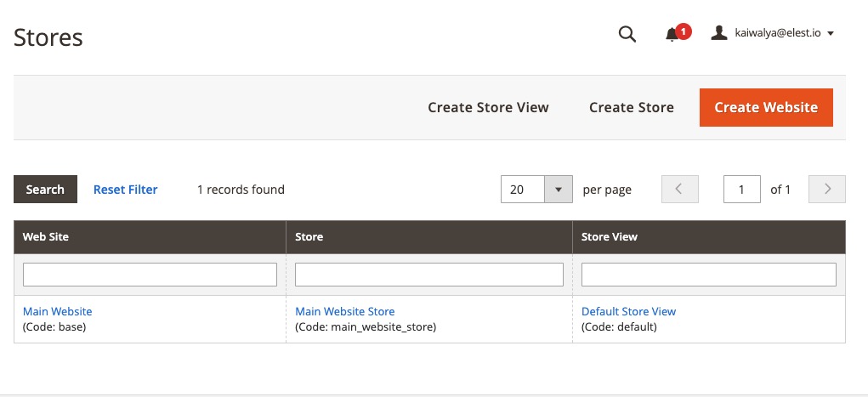The height and width of the screenshot is (397, 868).
Task: Click the Web Site filter input
Action: point(150,275)
